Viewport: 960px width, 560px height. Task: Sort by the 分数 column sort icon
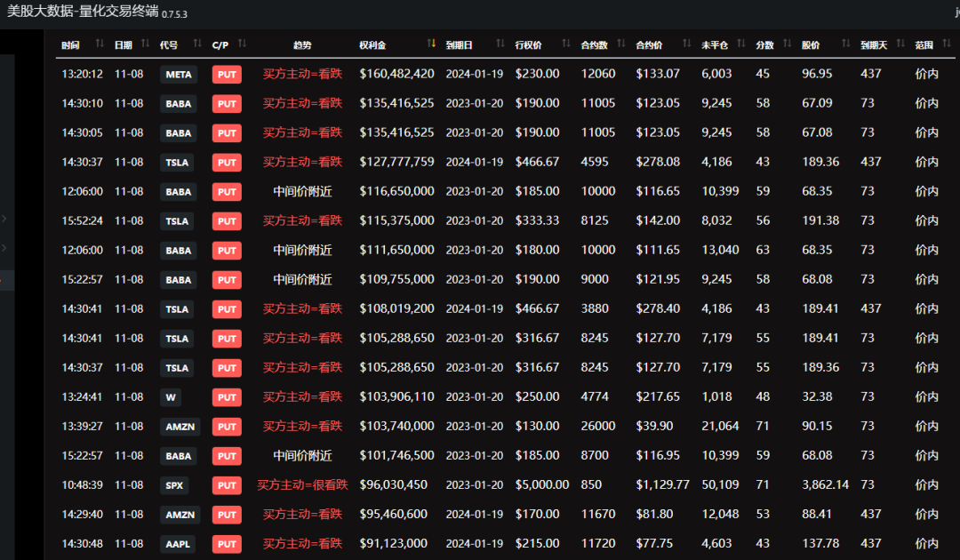coord(788,44)
